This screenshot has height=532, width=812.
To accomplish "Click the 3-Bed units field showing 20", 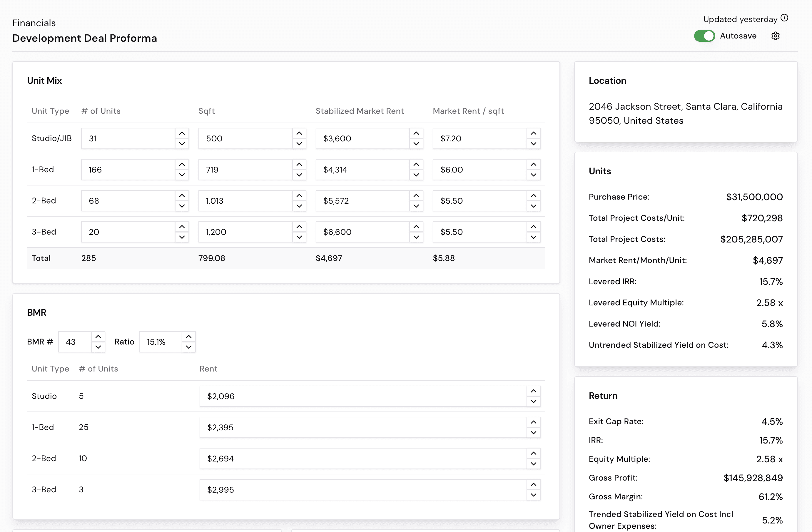I will tap(128, 232).
